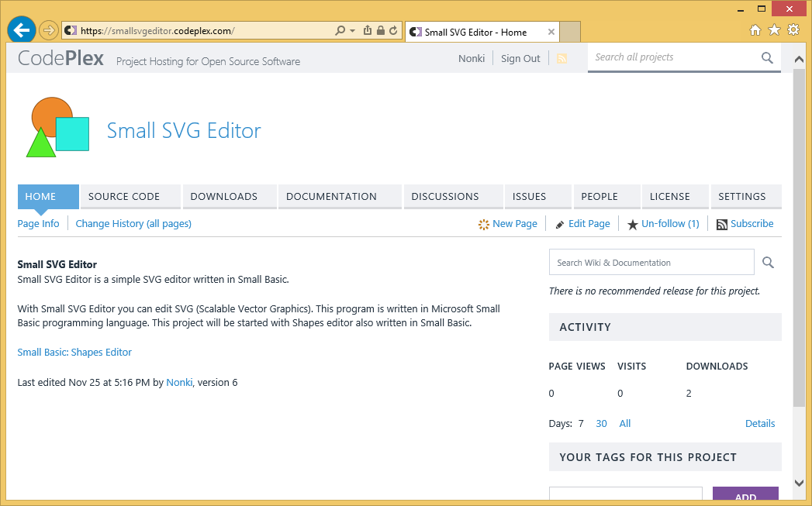The height and width of the screenshot is (506, 812).
Task: Click the Subscribe feed icon
Action: point(722,225)
